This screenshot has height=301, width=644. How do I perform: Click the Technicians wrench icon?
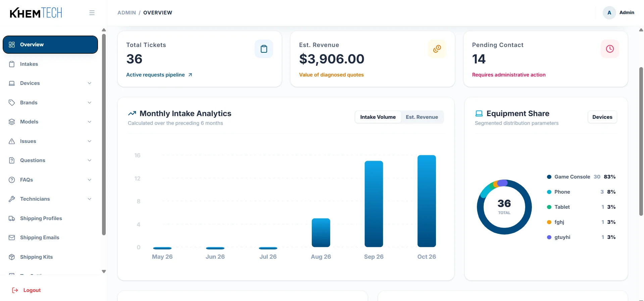click(x=12, y=199)
